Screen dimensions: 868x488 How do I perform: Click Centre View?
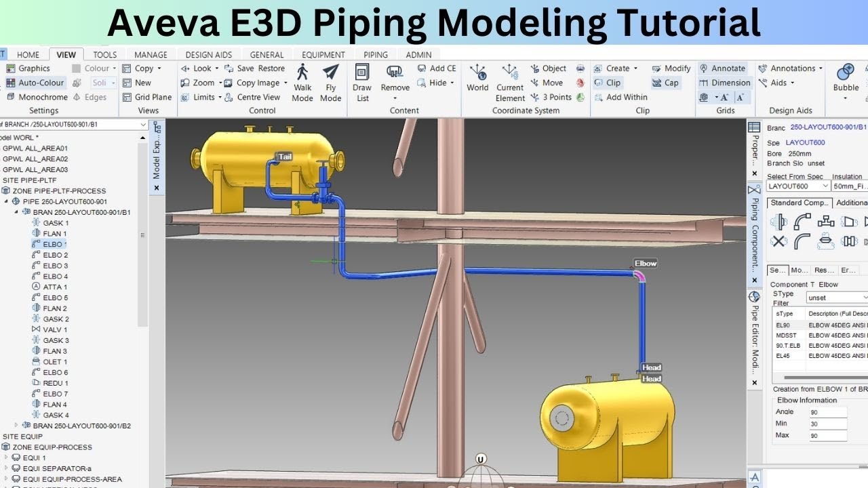252,97
